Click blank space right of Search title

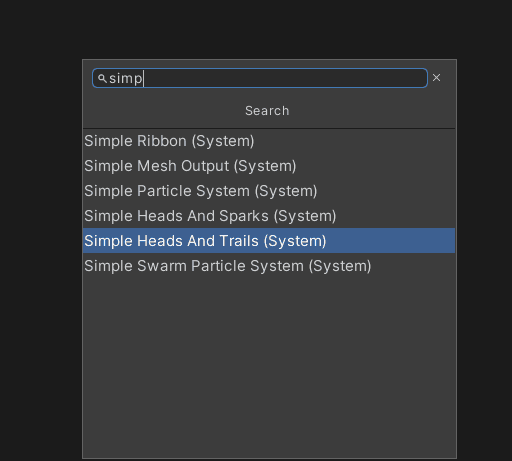tap(372, 111)
